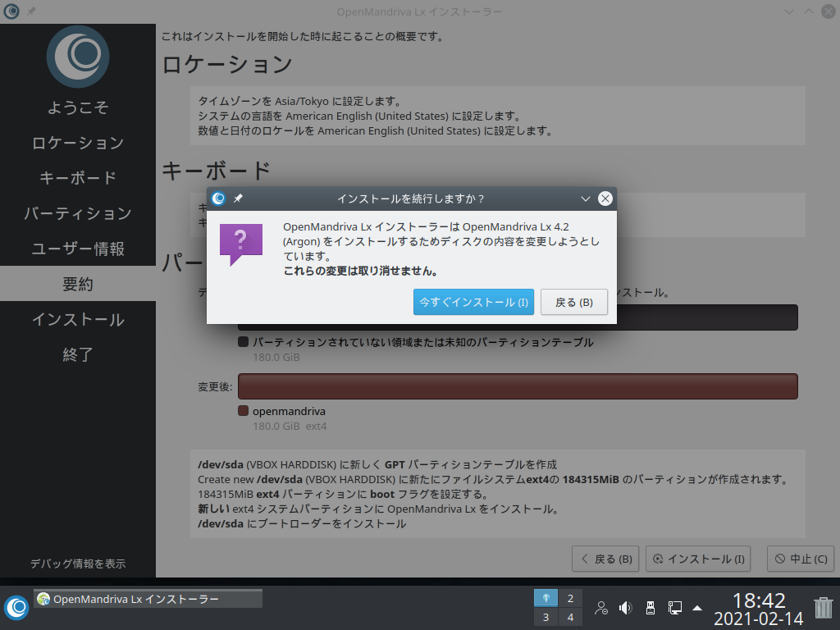Click the ロケーション heading
Image resolution: width=840 pixels, height=630 pixels.
point(227,64)
